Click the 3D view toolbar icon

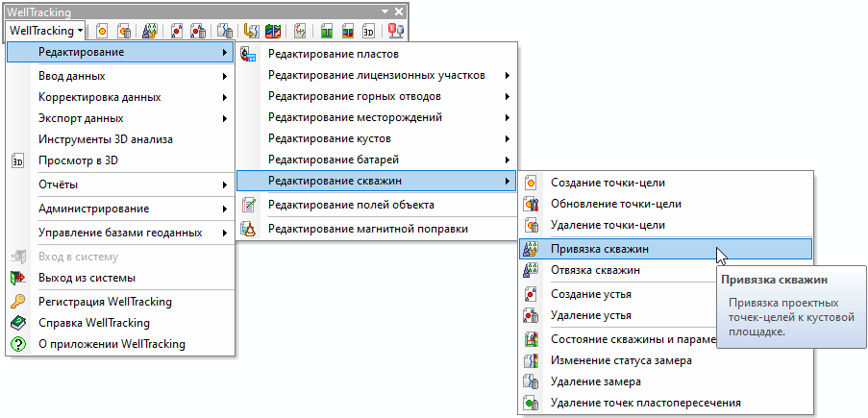point(369,31)
